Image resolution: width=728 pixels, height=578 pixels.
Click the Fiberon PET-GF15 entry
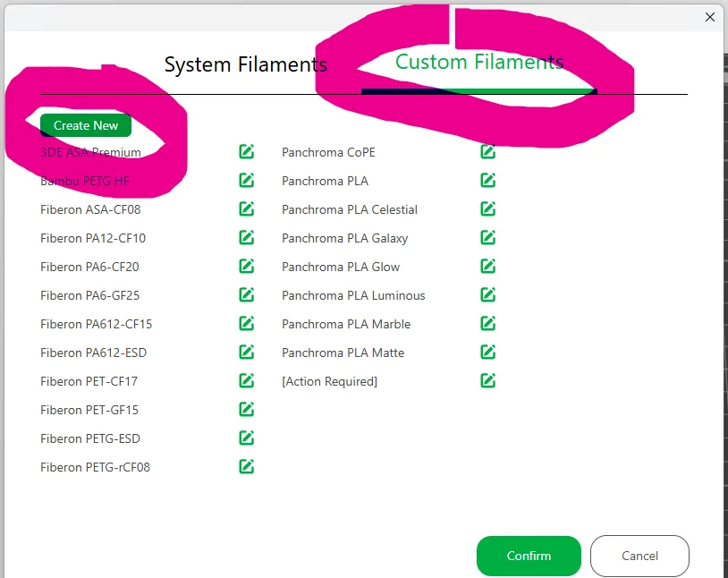click(89, 411)
